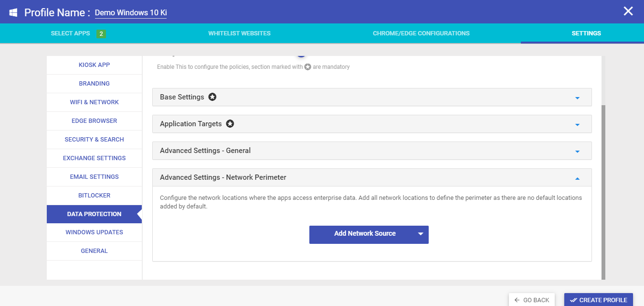Image resolution: width=644 pixels, height=306 pixels.
Task: Click the 'Configure the network locations' description text
Action: point(371,202)
